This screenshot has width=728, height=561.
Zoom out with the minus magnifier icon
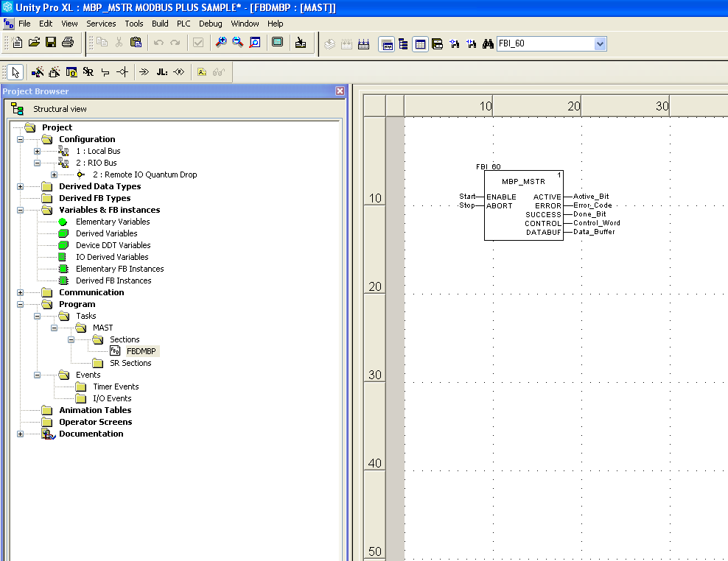point(238,43)
